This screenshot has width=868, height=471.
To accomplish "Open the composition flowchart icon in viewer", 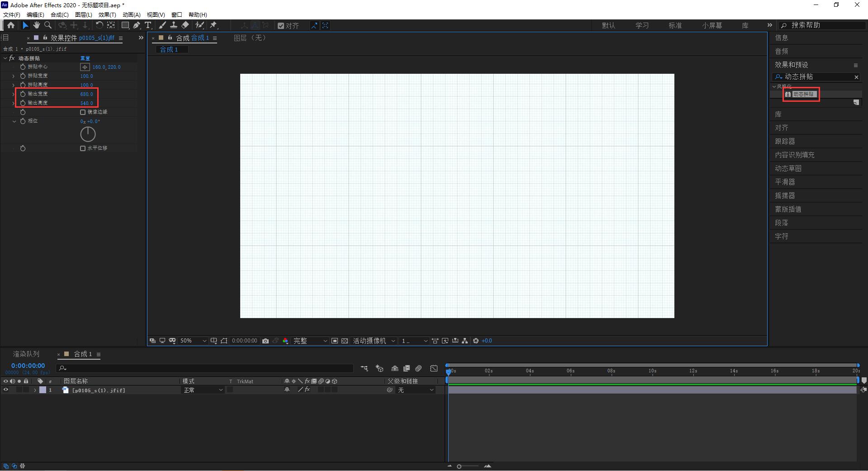I will point(465,341).
